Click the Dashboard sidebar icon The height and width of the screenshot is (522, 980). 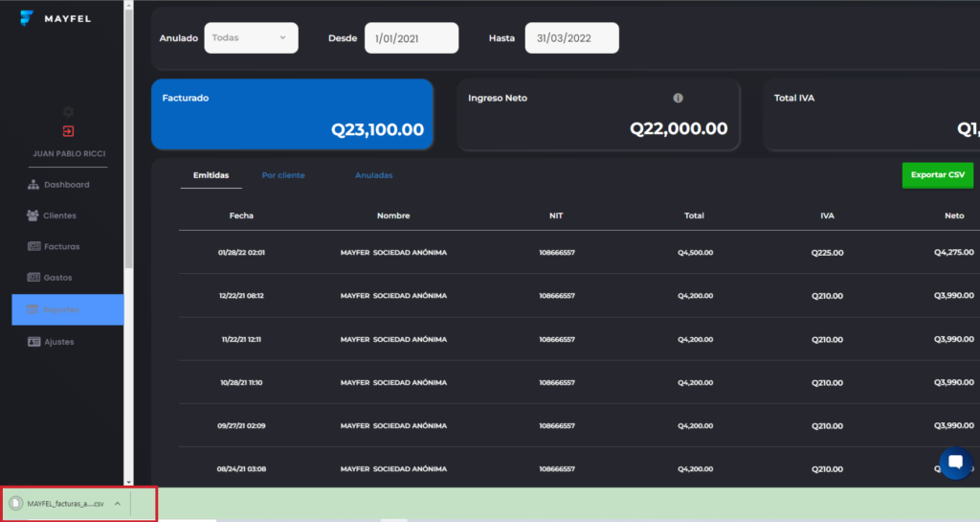(33, 185)
